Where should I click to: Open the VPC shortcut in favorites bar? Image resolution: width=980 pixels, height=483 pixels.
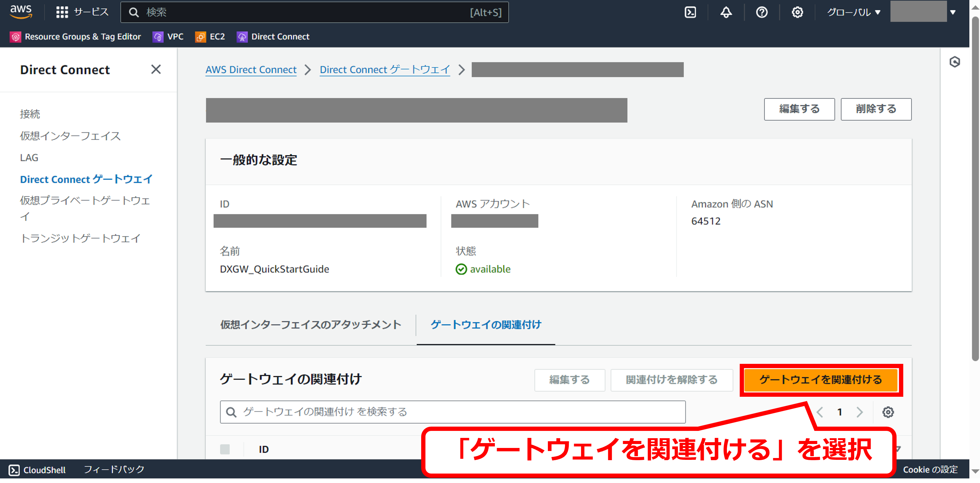(168, 37)
